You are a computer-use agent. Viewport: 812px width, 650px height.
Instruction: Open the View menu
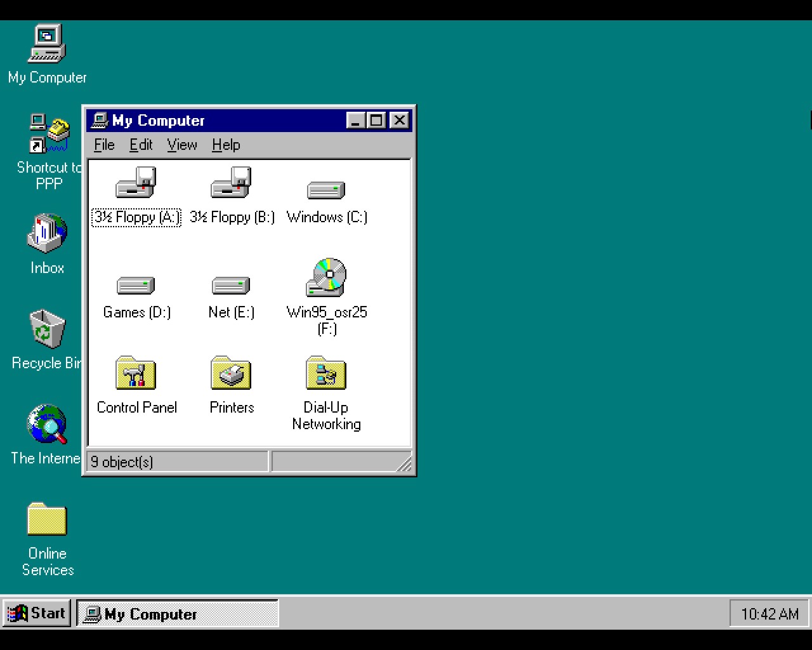[182, 145]
